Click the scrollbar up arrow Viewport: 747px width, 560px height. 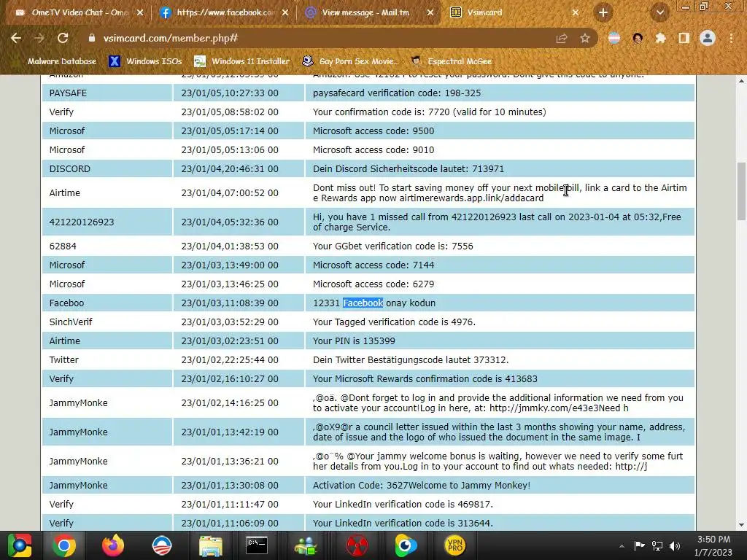click(741, 81)
